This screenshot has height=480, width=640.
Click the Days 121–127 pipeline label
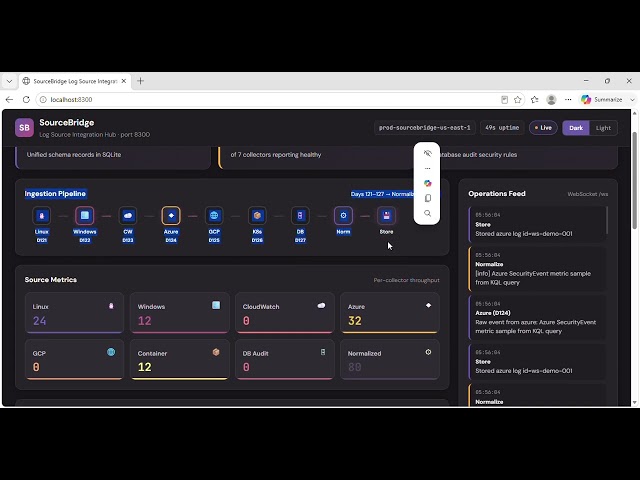coord(382,194)
